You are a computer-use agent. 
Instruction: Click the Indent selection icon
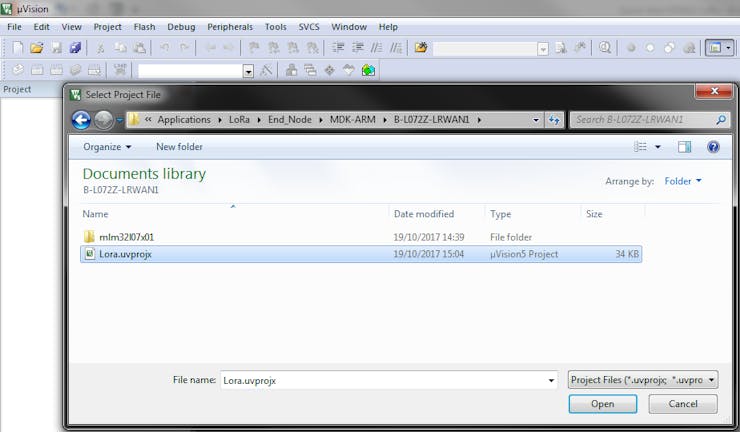[337, 48]
